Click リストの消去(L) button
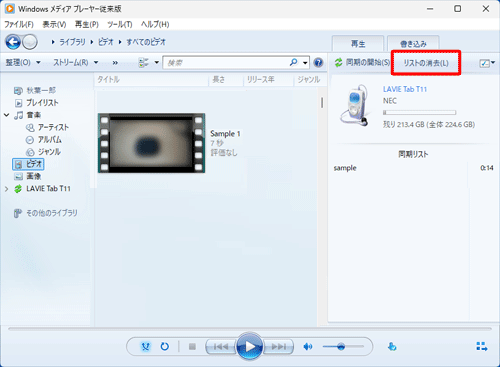500x367 pixels. pos(426,63)
